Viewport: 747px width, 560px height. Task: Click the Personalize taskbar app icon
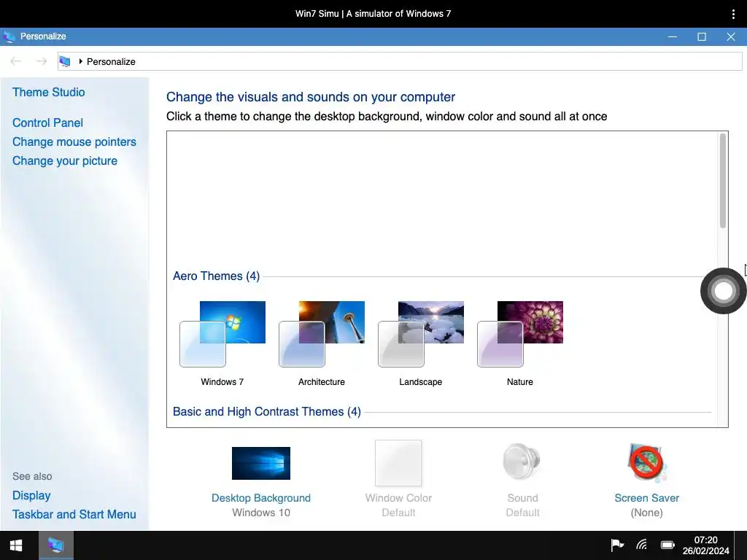[55, 545]
